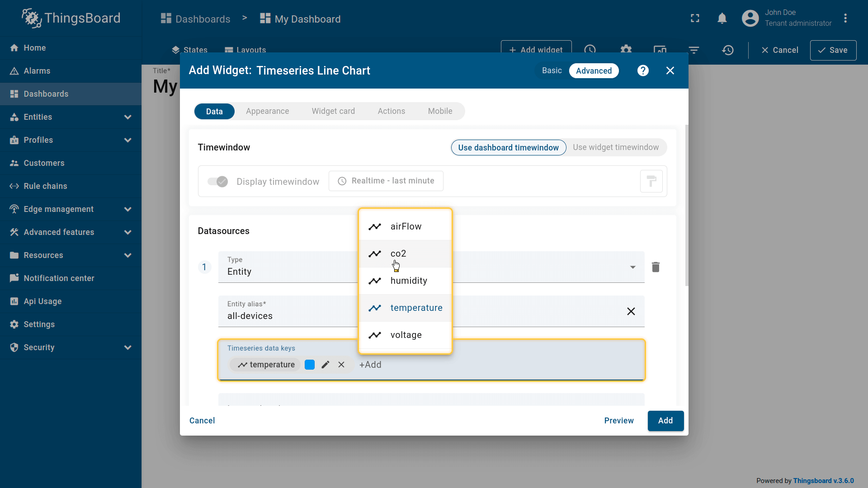Expand Security sidebar section
This screenshot has width=868, height=488.
128,347
